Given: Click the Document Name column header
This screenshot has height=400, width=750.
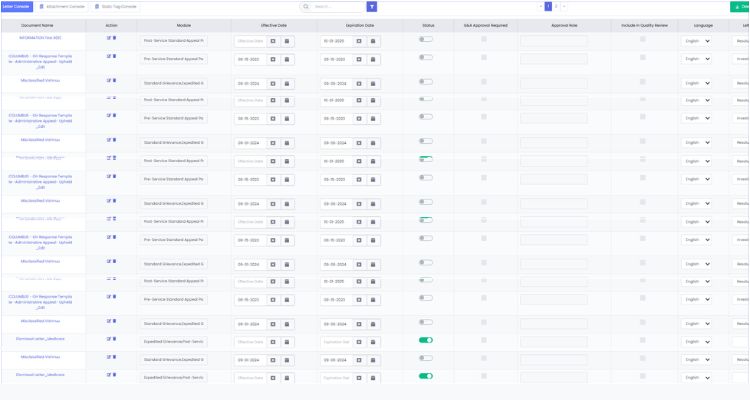Looking at the screenshot, I should pos(37,25).
